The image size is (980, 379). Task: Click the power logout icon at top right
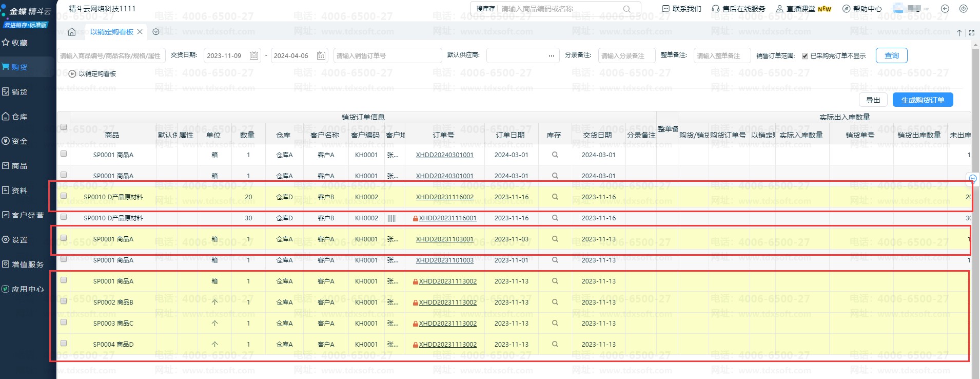point(963,9)
